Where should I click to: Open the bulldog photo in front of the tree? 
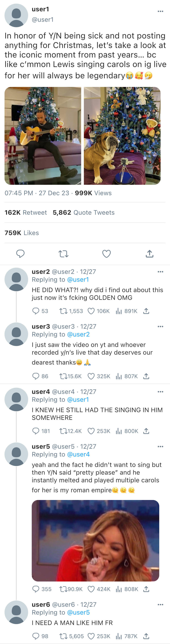click(122, 136)
